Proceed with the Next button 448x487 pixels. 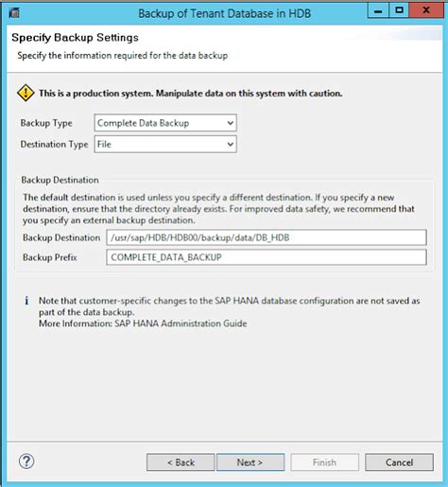point(250,462)
